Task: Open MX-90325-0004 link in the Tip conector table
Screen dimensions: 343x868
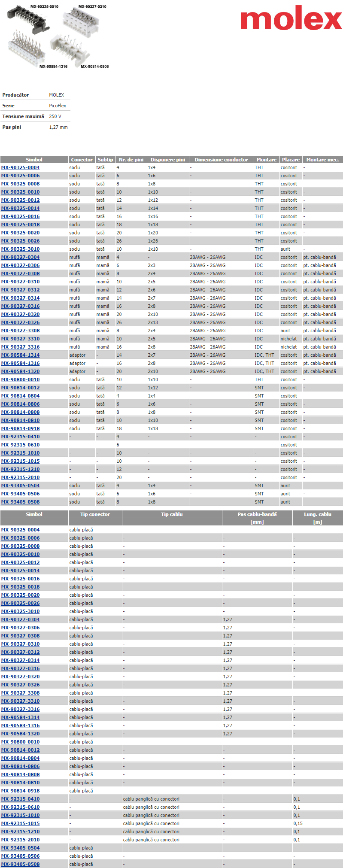Action: point(20,530)
